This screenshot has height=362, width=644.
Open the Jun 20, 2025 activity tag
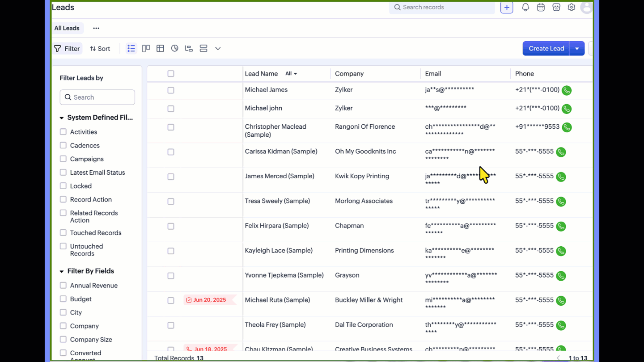(x=209, y=300)
